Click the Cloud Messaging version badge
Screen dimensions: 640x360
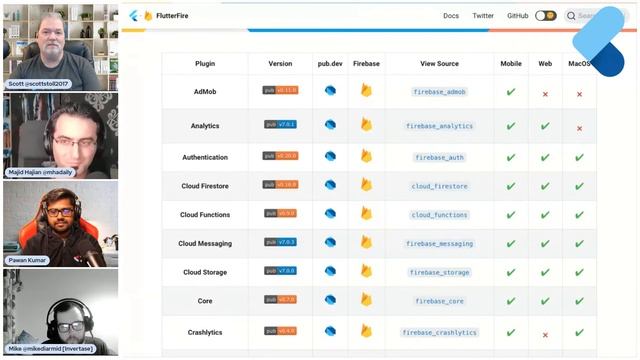[x=280, y=242]
